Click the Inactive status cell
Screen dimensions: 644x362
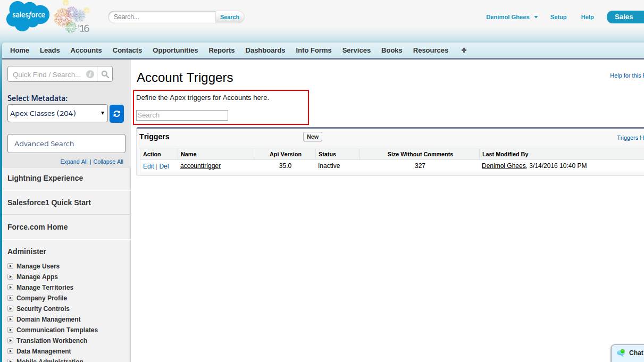pos(329,166)
